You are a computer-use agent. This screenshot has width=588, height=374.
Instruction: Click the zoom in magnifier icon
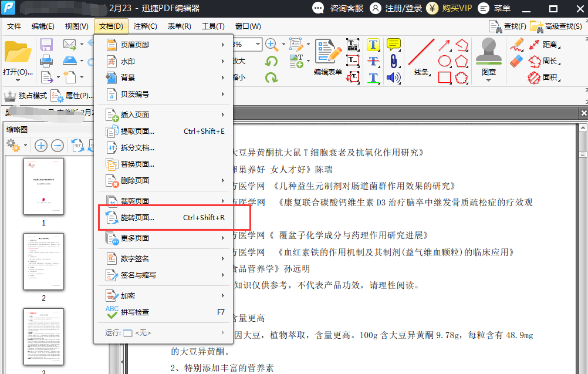272,45
